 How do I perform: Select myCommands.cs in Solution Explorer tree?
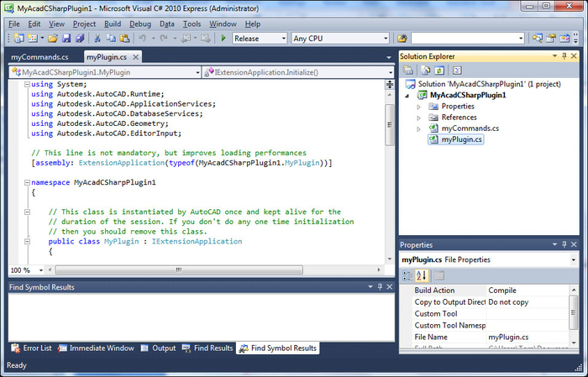coord(470,128)
